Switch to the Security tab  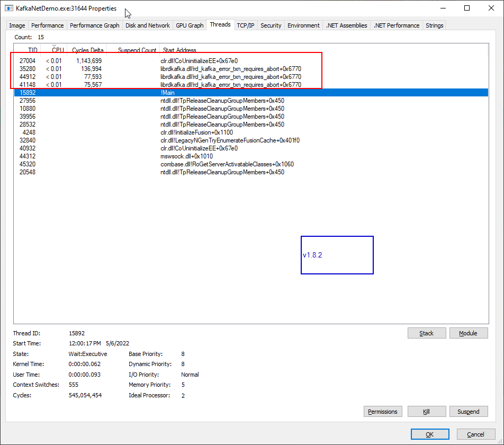click(271, 25)
